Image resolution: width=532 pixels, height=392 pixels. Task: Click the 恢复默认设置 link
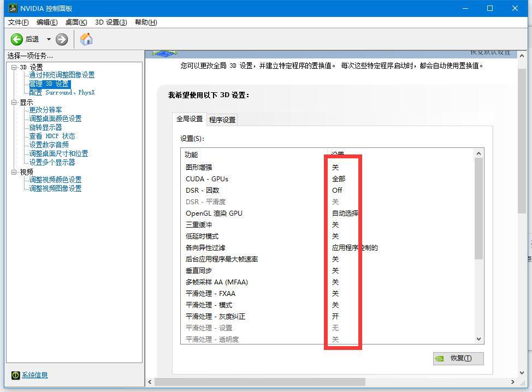[x=490, y=52]
